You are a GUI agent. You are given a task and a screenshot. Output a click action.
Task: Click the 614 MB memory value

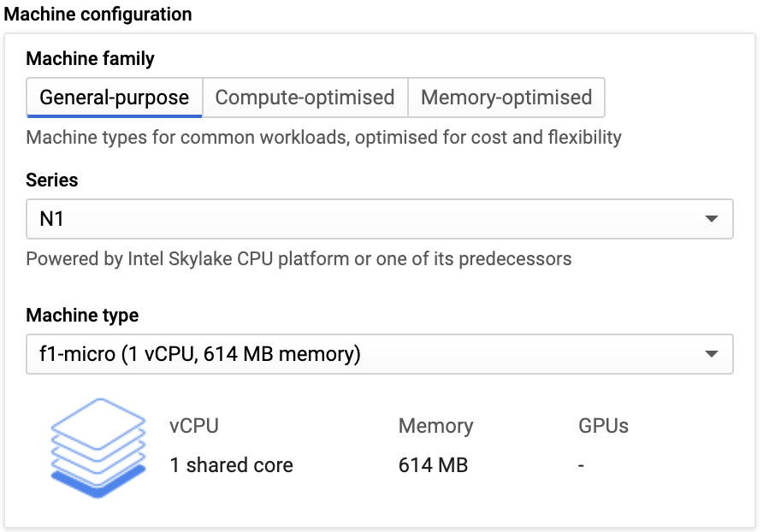[x=433, y=466]
